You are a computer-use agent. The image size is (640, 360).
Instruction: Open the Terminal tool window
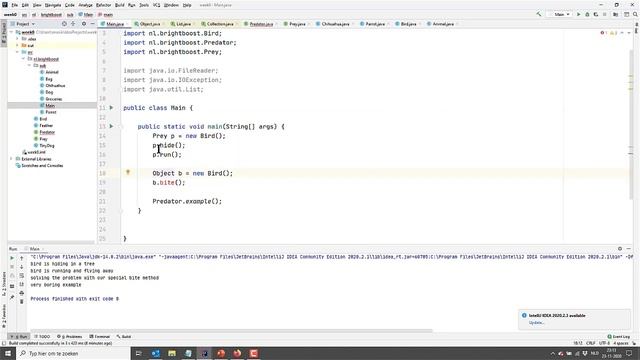(x=100, y=337)
